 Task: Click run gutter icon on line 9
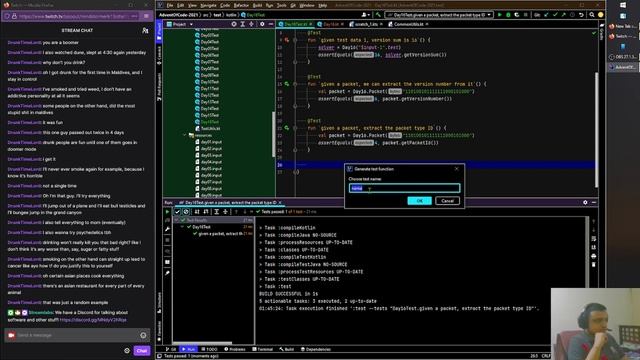(287, 40)
